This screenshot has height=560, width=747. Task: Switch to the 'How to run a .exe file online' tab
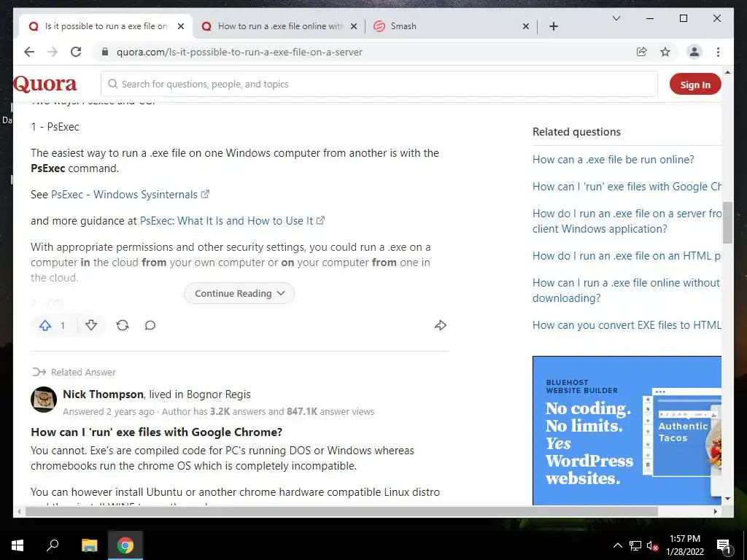tap(279, 27)
